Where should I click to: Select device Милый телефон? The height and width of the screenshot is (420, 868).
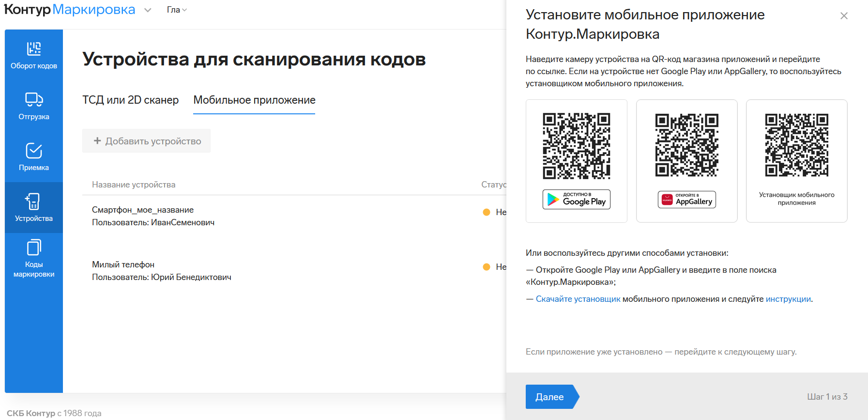123,264
